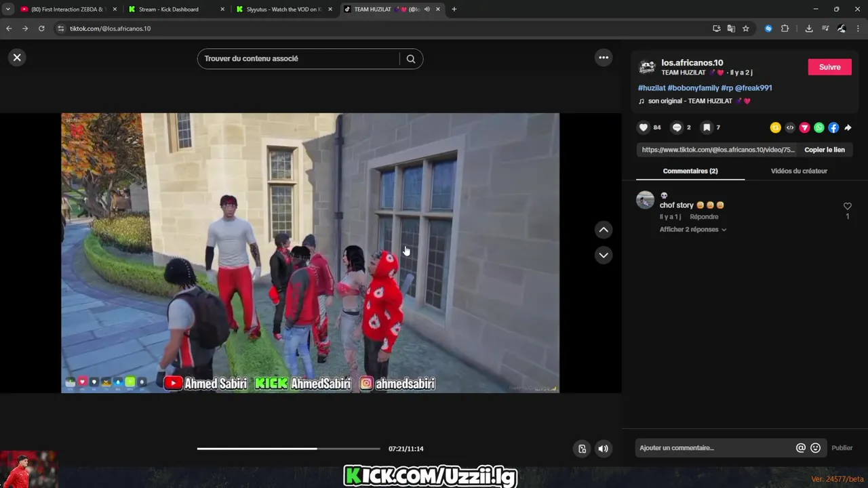
Task: Share the video to Facebook
Action: click(833, 127)
